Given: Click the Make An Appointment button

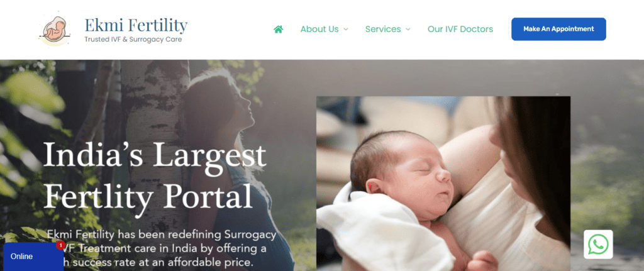Looking at the screenshot, I should coord(558,29).
